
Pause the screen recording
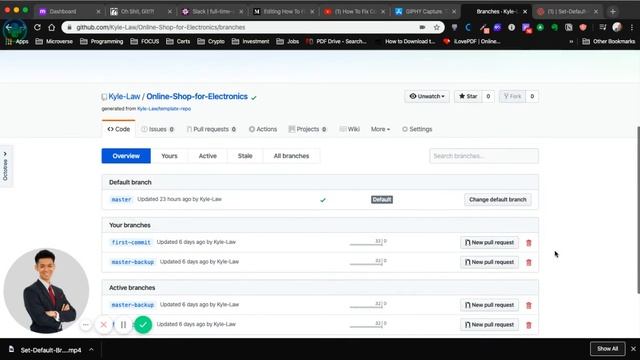pos(123,325)
